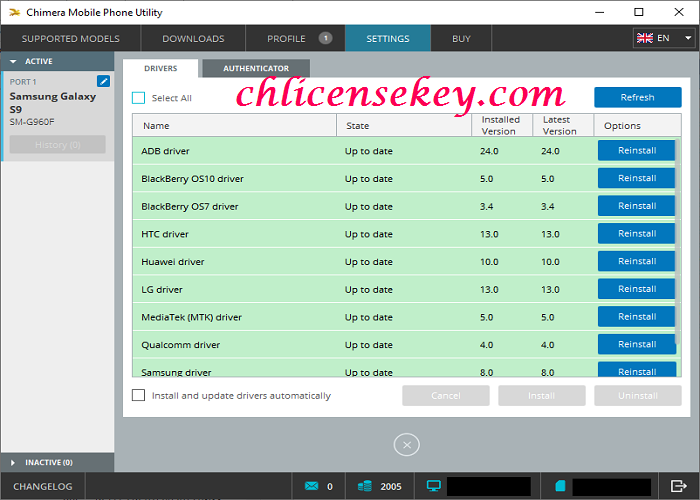Open the SUPPORTED MODELS tab
The image size is (700, 500).
[x=71, y=38]
